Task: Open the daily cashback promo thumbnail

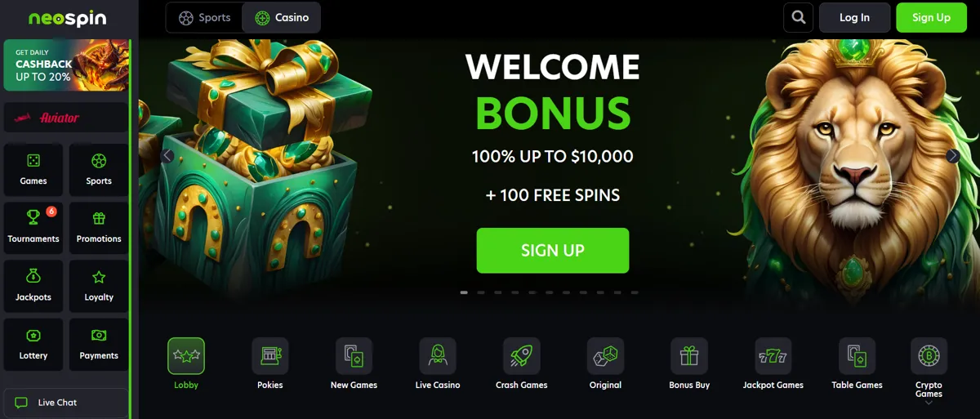Action: coord(66,65)
